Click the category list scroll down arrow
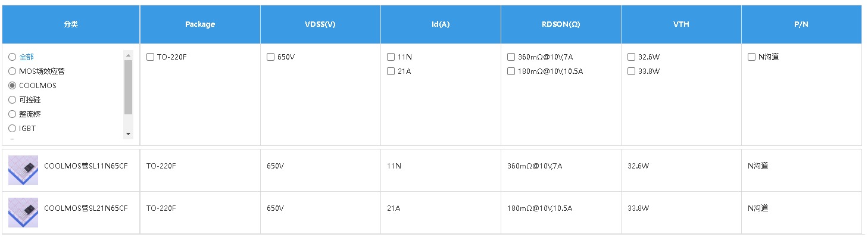Screen dimensions: 868x237 click(128, 134)
